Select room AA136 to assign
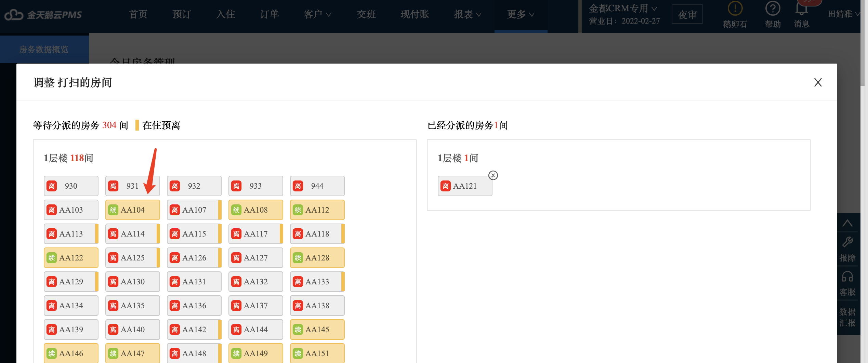 (x=194, y=306)
